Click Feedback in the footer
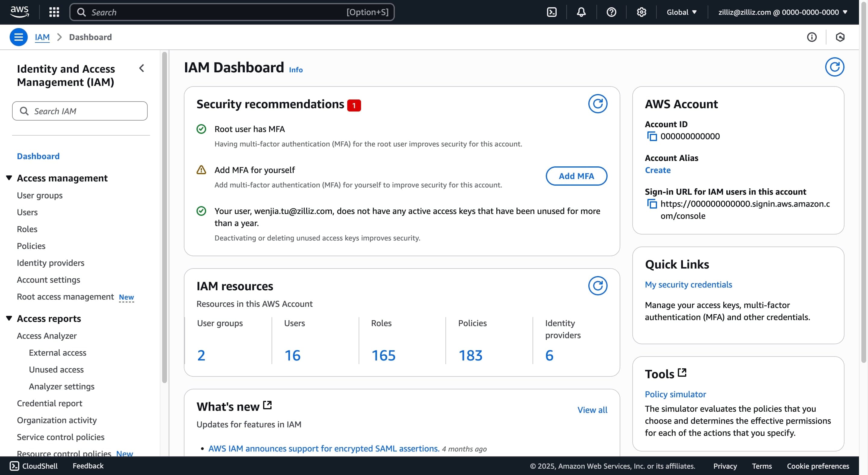 [x=88, y=466]
